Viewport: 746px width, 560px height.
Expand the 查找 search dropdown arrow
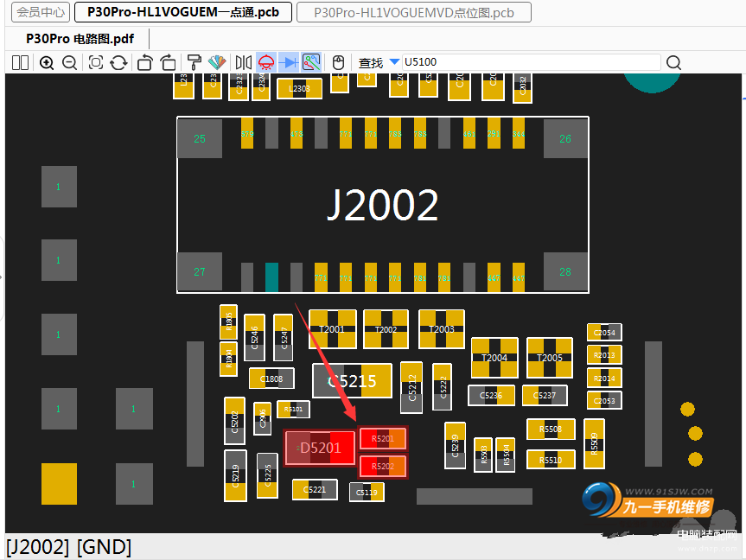pyautogui.click(x=394, y=62)
